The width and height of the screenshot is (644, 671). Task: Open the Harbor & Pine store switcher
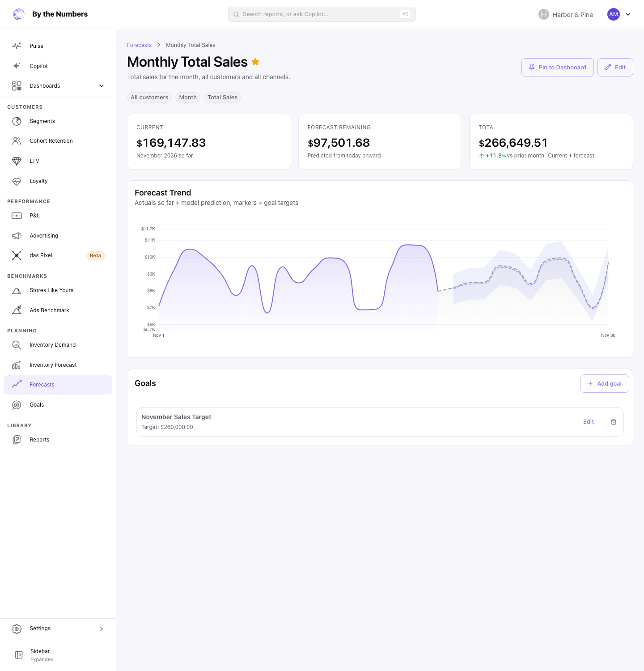tap(566, 14)
